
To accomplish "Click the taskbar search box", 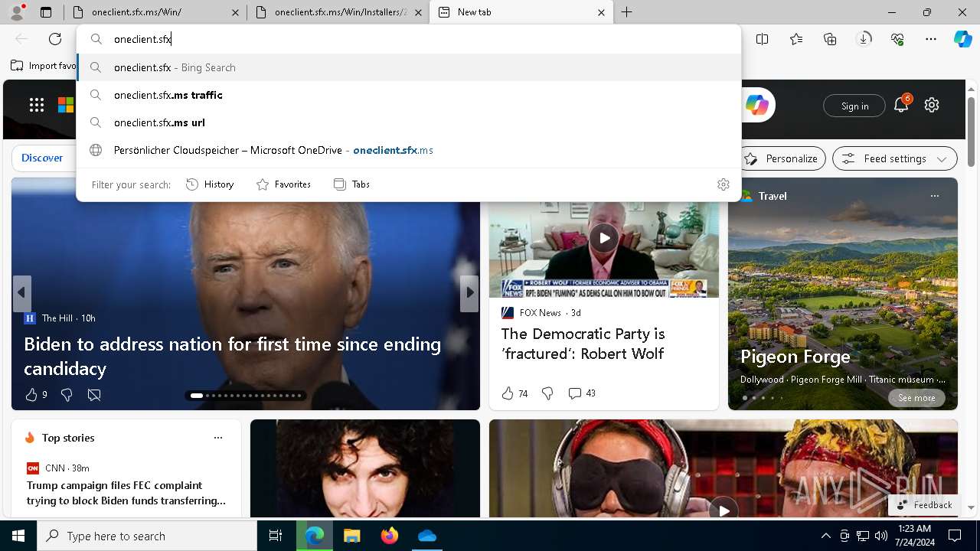I will (x=147, y=536).
